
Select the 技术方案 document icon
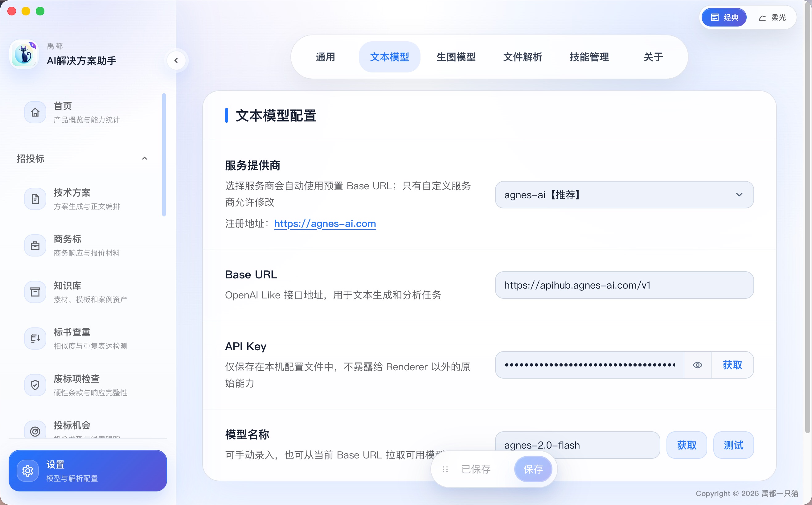[35, 199]
